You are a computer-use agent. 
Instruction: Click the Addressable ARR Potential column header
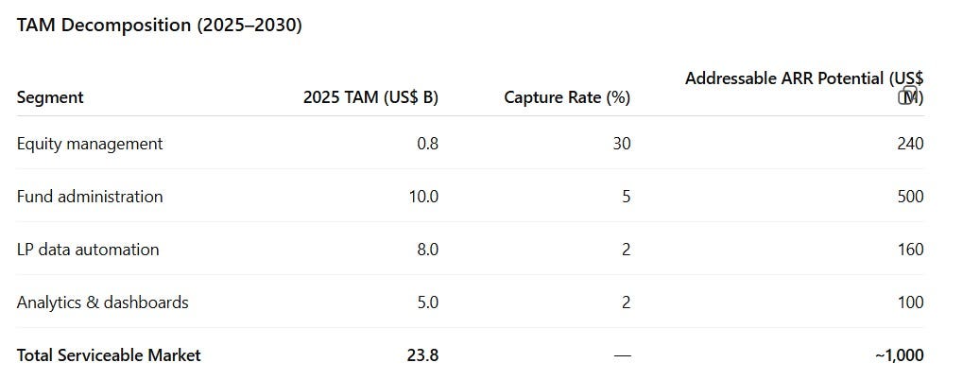coord(804,88)
